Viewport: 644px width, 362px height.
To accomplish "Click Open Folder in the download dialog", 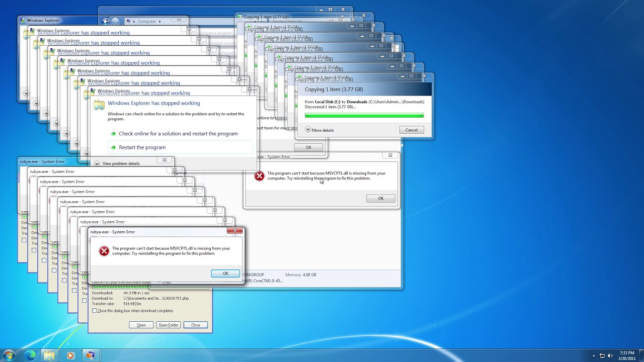I will [169, 325].
